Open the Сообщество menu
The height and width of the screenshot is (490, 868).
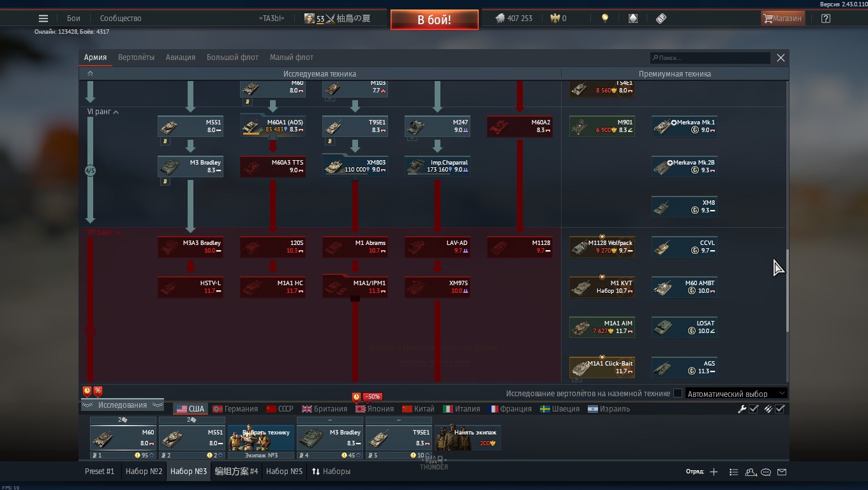pos(121,19)
